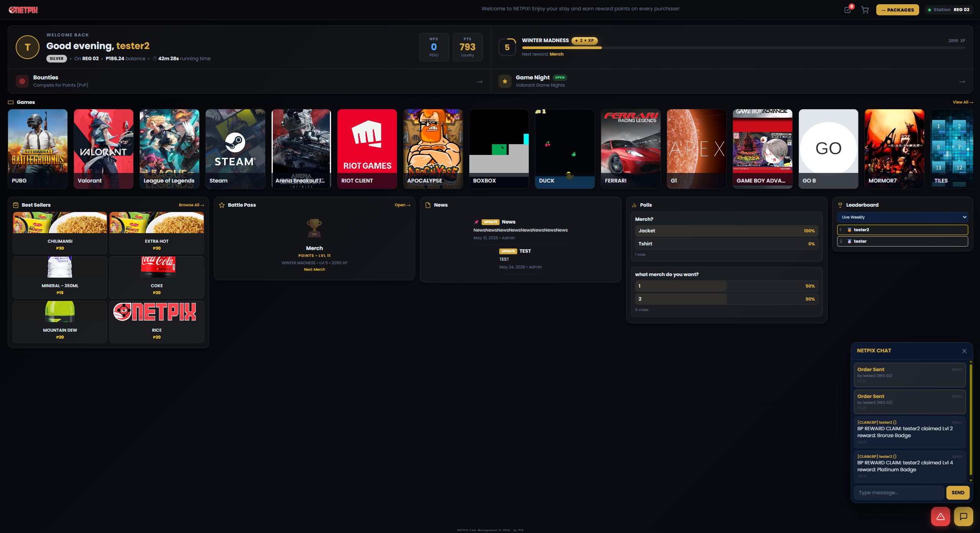The image size is (980, 533).
Task: Click the Battle Pass star icon
Action: pyautogui.click(x=222, y=205)
